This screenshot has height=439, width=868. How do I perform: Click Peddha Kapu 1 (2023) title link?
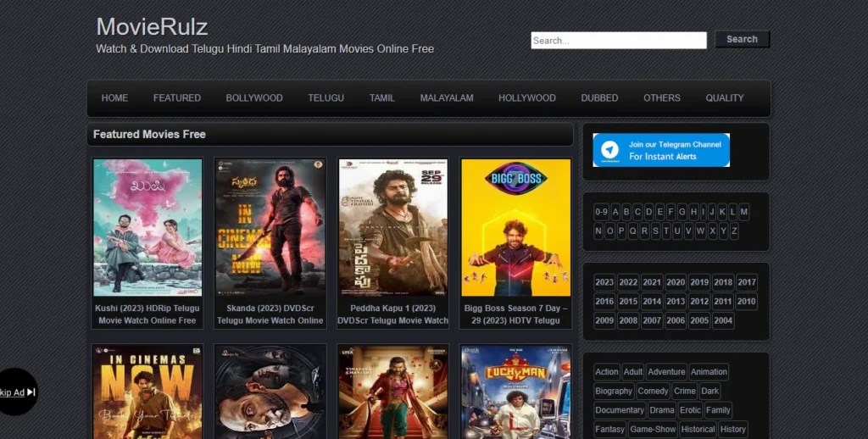392,314
